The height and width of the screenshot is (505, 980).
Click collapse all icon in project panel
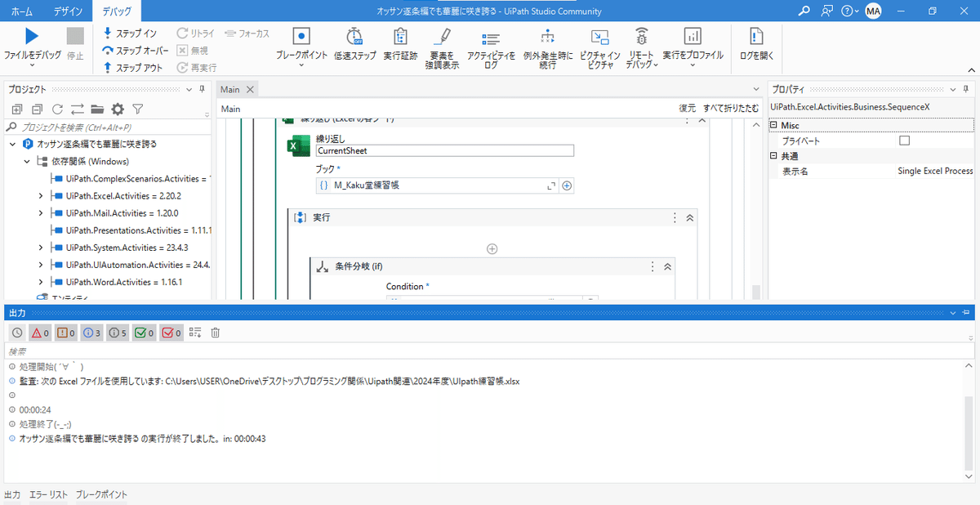point(37,109)
